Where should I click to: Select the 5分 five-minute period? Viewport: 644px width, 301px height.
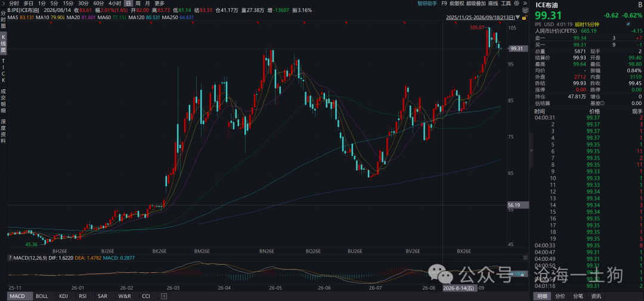pyautogui.click(x=54, y=3)
